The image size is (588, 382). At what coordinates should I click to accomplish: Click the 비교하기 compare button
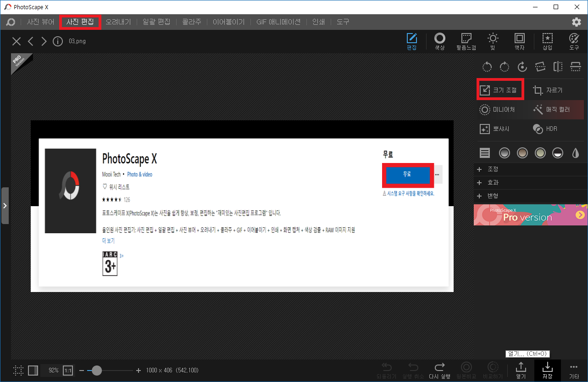point(493,371)
